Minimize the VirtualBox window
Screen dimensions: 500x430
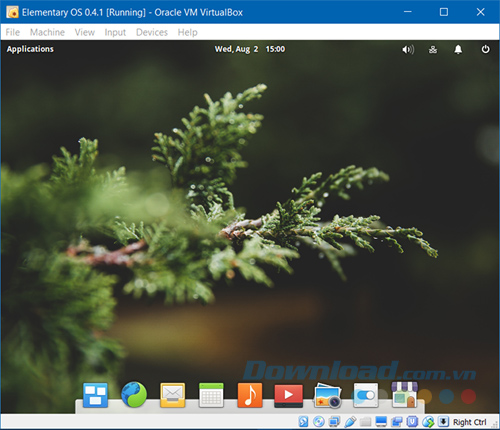(407, 12)
